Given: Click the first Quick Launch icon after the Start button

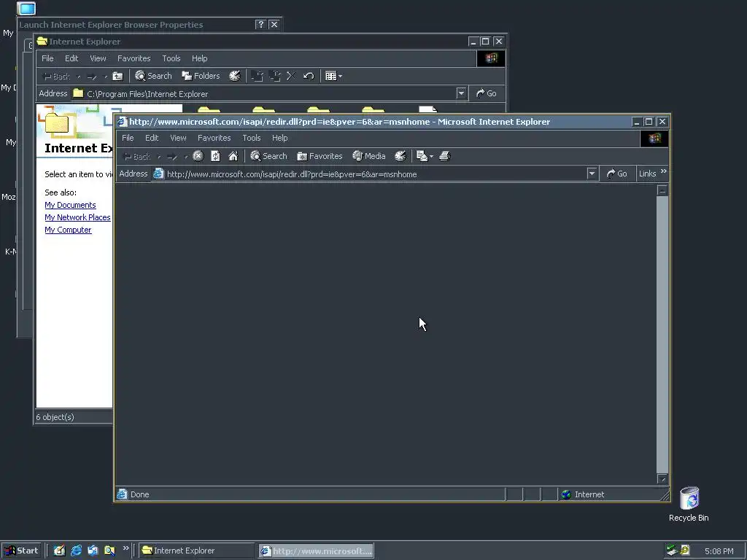Looking at the screenshot, I should [59, 551].
